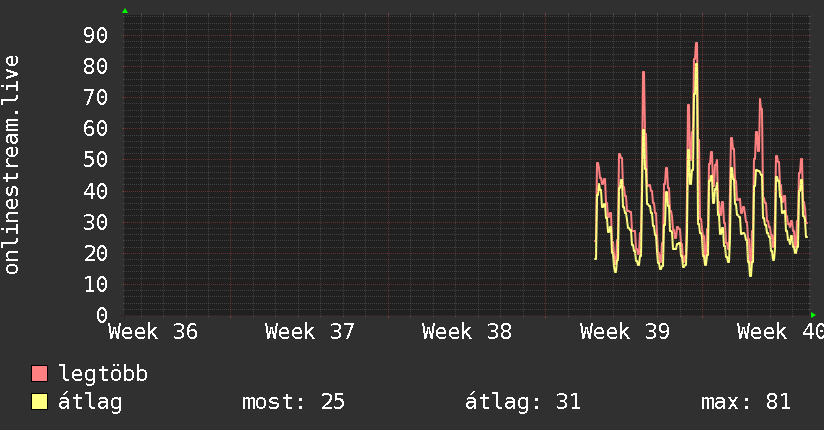This screenshot has height=430, width=824.
Task: Click the y-axis value 0
Action: tap(102, 315)
